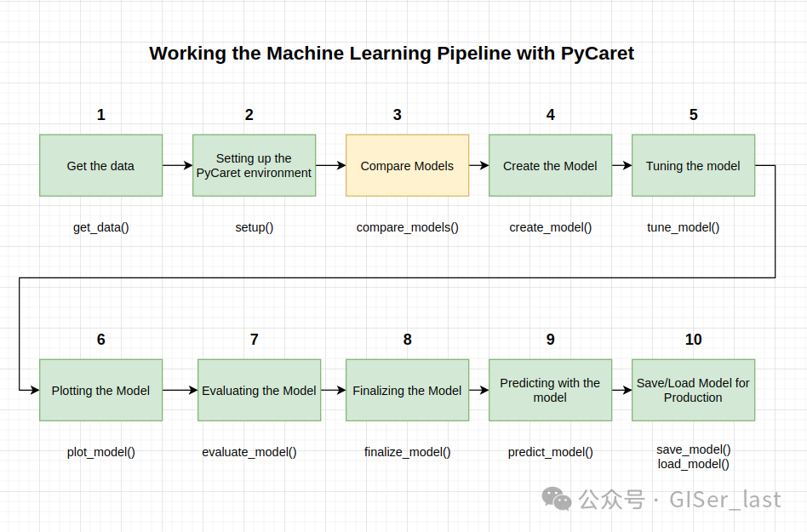The width and height of the screenshot is (807, 532).
Task: Select the 'Predicting with the model' box
Action: coord(550,390)
